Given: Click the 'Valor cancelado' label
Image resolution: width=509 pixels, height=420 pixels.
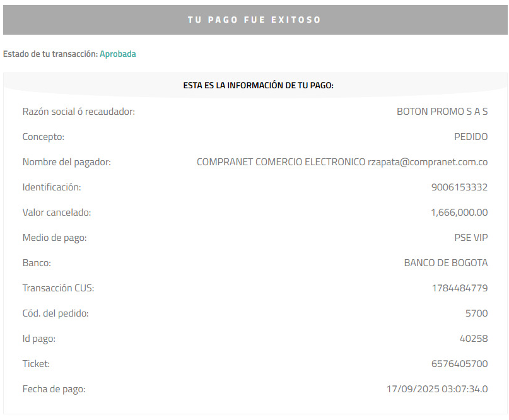Looking at the screenshot, I should tap(57, 213).
